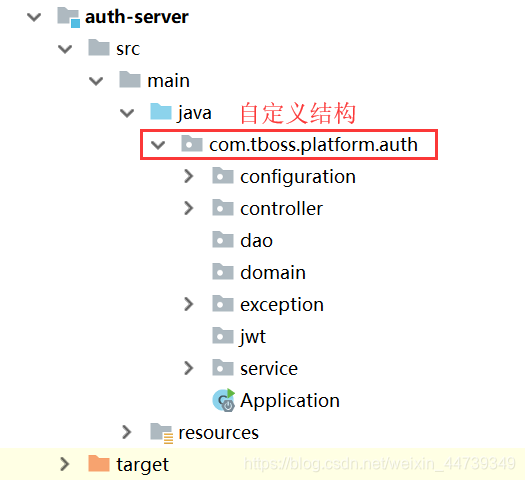Screen dimensions: 525x482
Task: Click the main folder icon
Action: click(x=130, y=80)
